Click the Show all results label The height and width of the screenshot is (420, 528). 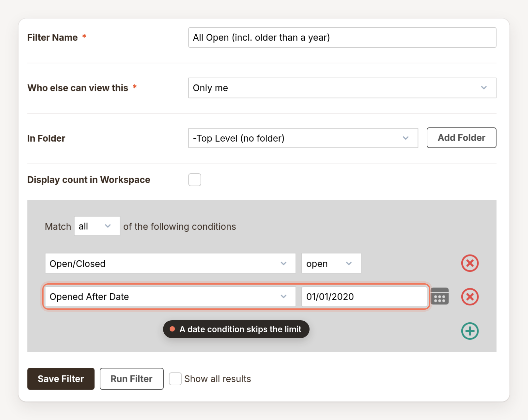point(217,379)
